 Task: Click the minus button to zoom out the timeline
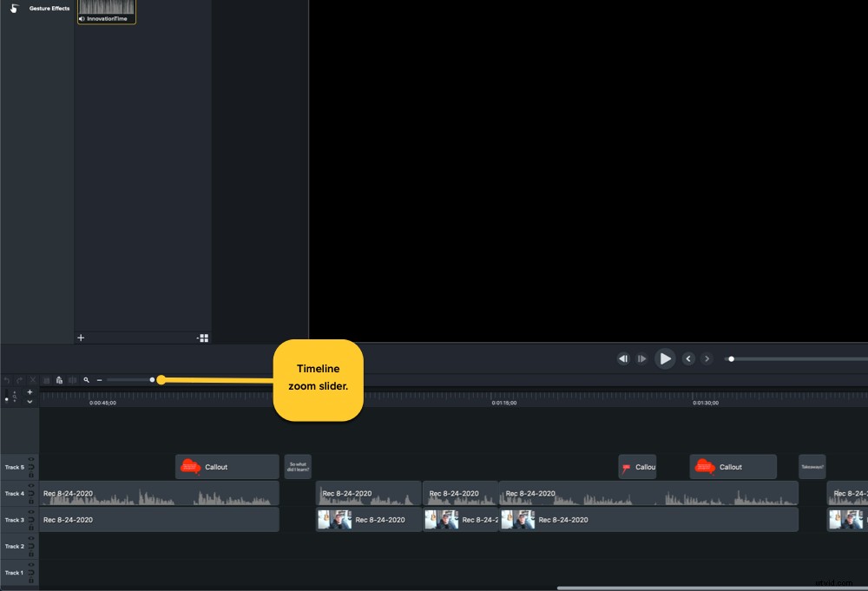tap(99, 379)
